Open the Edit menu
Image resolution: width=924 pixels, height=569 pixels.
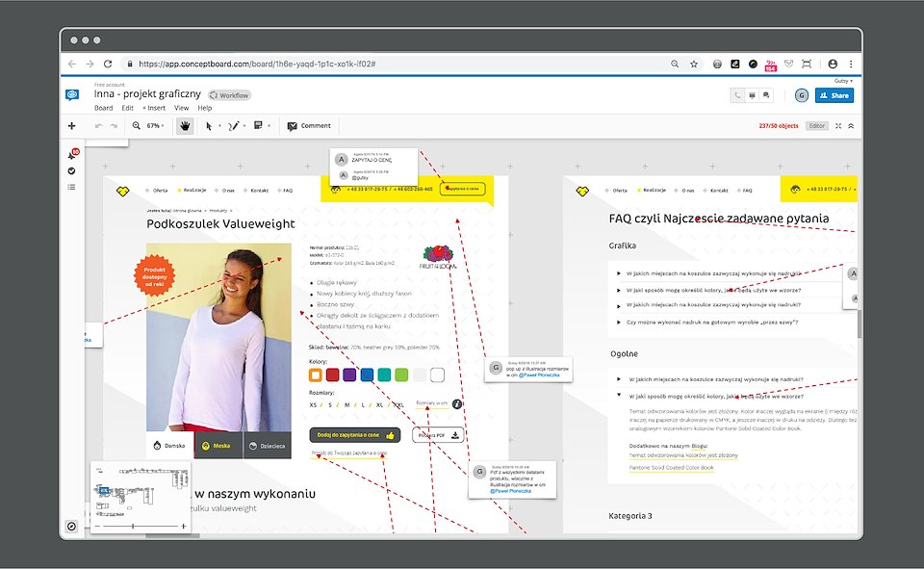(x=128, y=108)
